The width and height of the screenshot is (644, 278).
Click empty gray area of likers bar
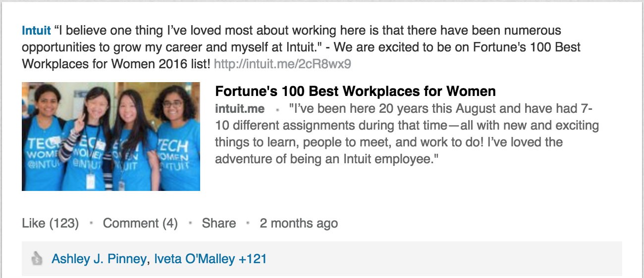(446, 258)
